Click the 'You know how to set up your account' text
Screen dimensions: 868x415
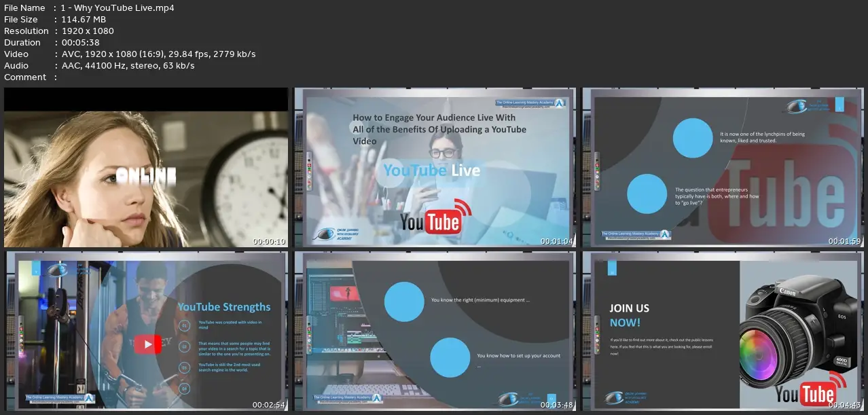(518, 360)
